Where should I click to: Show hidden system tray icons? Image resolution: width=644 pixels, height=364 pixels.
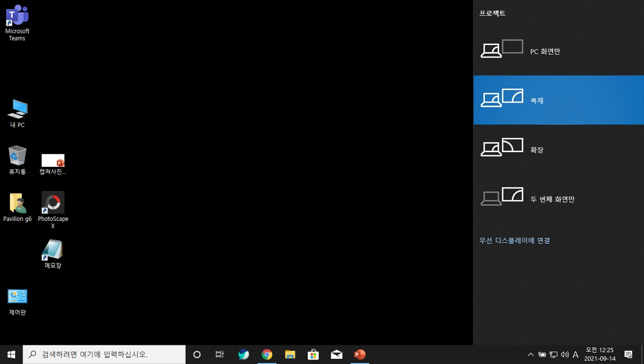pos(530,354)
